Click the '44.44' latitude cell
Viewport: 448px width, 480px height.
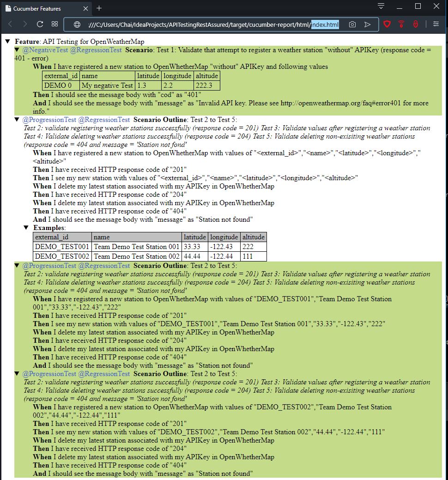coord(194,256)
